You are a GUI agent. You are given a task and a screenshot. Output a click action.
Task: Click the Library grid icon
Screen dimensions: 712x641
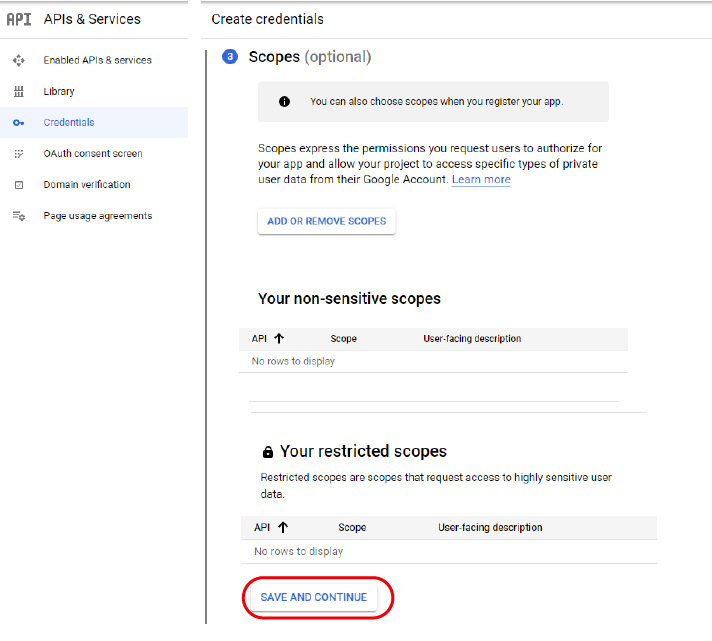(18, 91)
